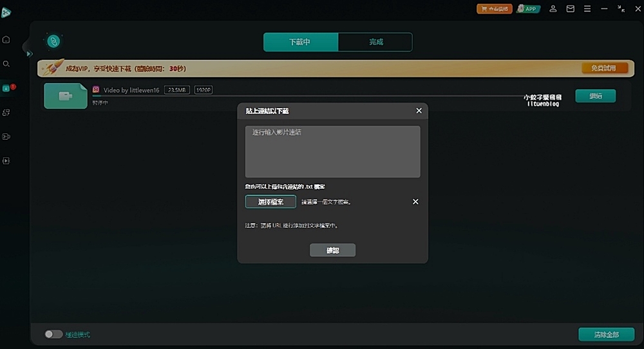The height and width of the screenshot is (349, 644).
Task: Switch to the 完成 tab
Action: point(375,42)
